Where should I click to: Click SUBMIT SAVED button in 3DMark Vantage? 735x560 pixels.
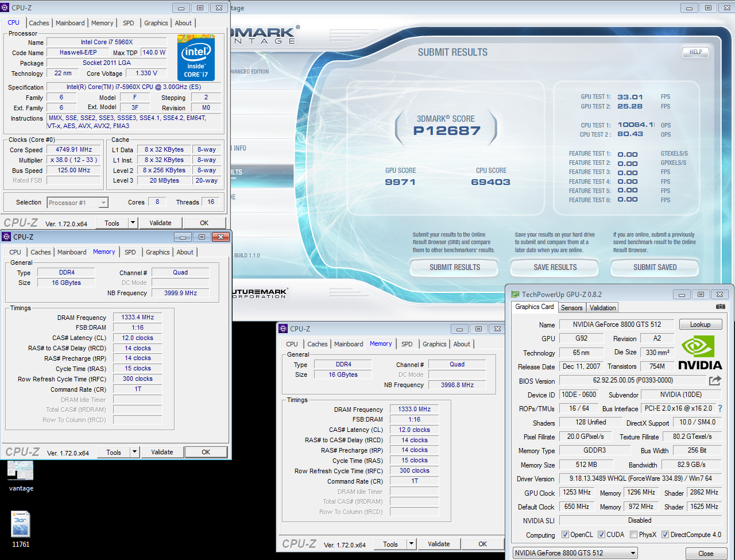click(x=655, y=267)
